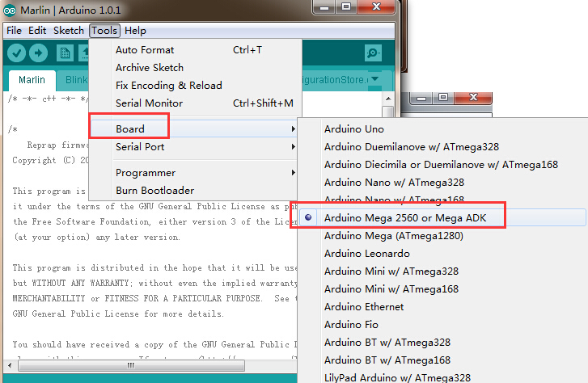This screenshot has width=588, height=383.
Task: Open the tab list dropdown arrow
Action: 374,79
